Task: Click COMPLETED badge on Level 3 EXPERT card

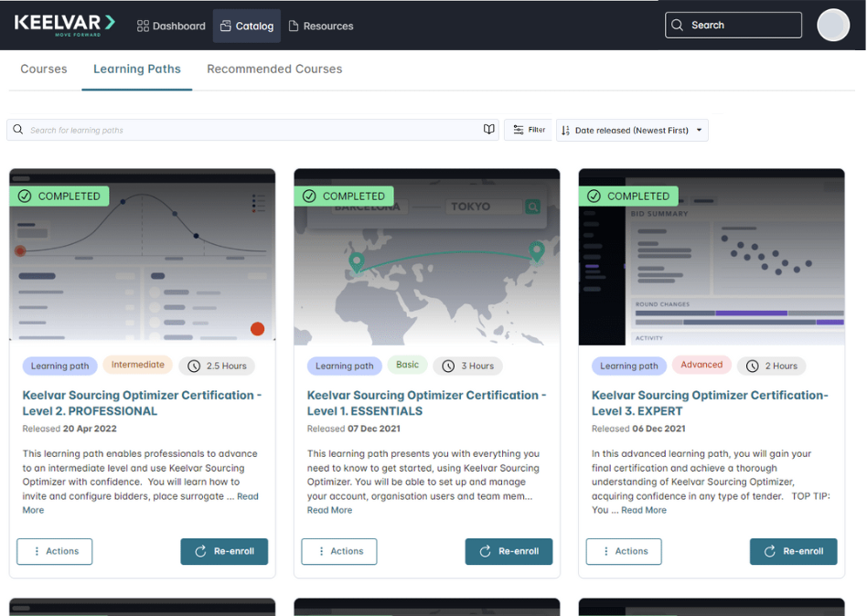Action: (x=628, y=196)
